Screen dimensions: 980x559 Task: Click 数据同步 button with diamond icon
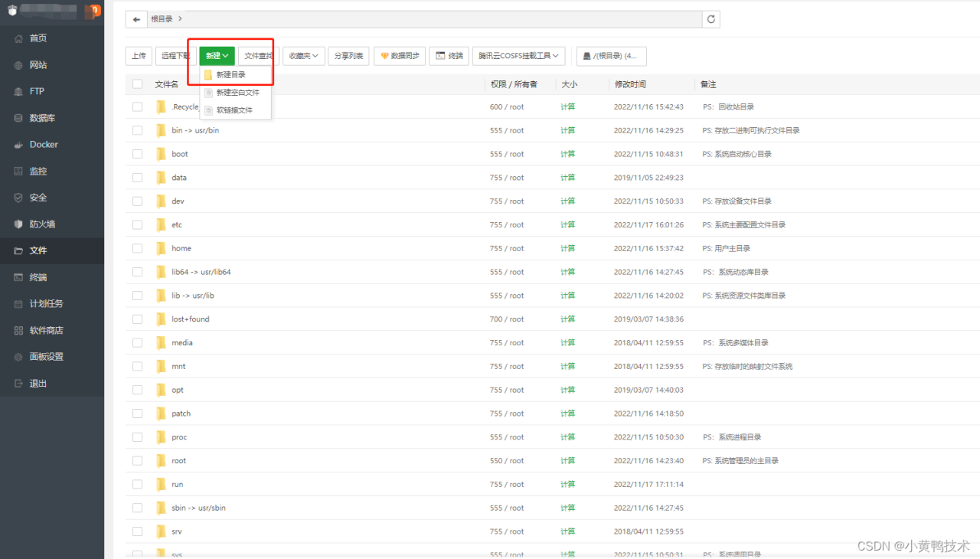(399, 56)
